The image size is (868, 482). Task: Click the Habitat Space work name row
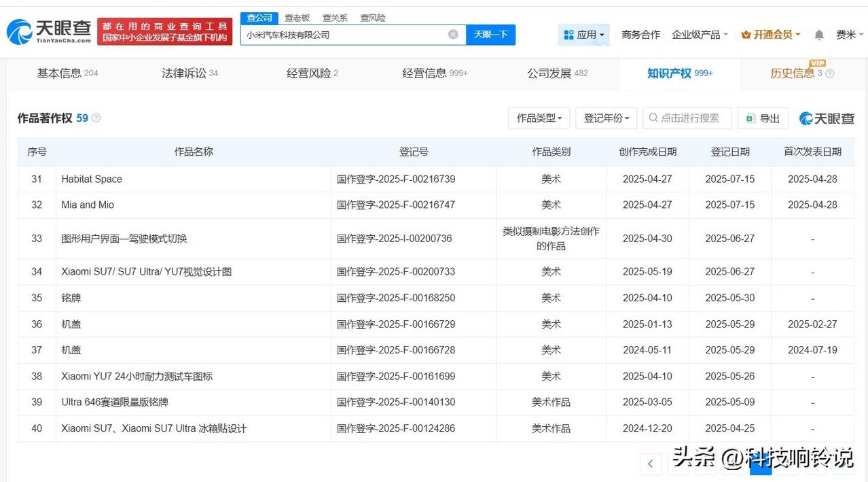tap(92, 179)
